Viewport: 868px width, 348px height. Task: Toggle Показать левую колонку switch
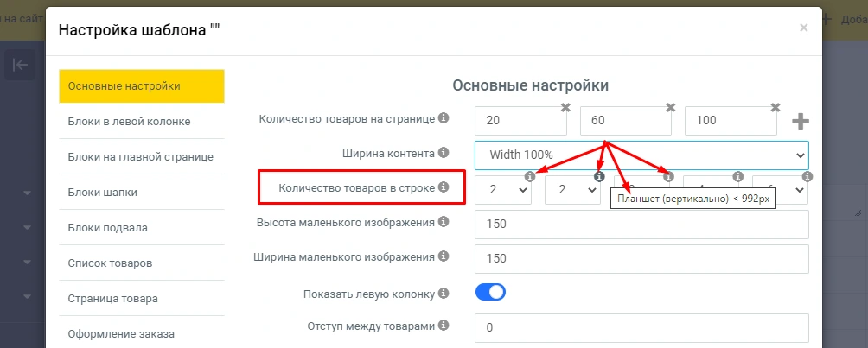[x=490, y=293]
